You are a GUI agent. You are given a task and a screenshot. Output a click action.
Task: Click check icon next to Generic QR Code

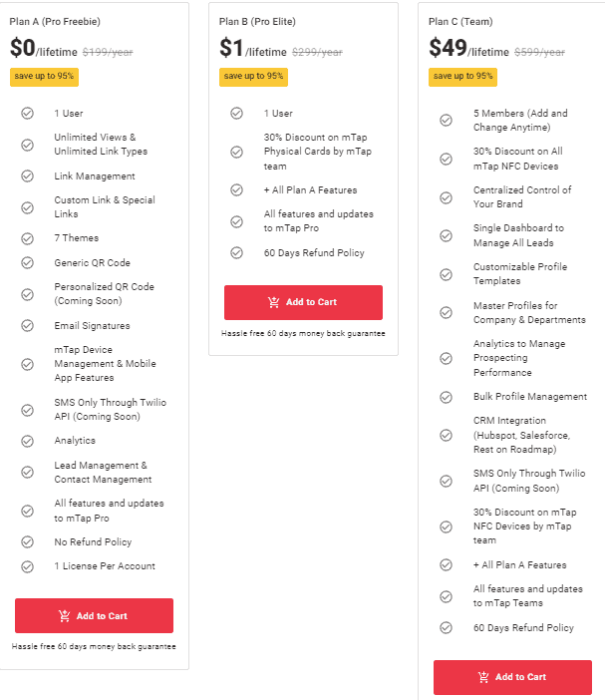tap(28, 263)
